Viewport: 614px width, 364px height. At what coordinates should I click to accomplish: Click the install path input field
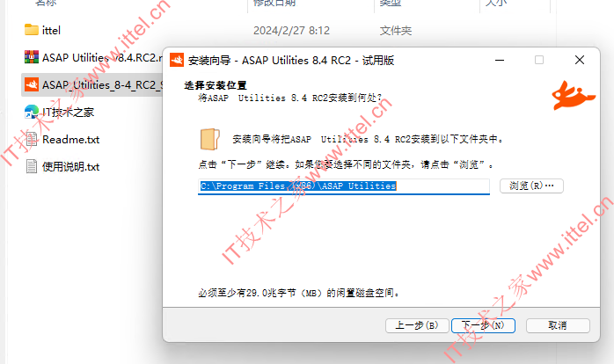point(344,186)
